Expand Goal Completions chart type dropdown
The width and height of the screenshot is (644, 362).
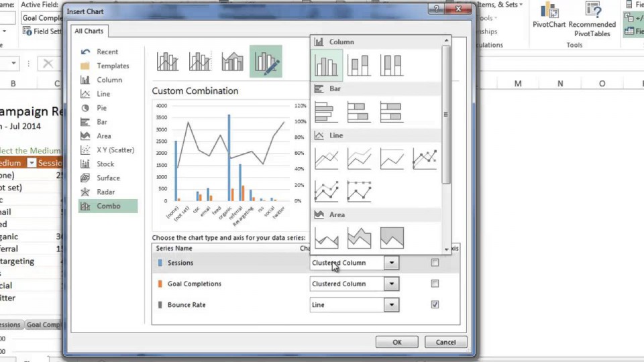click(x=391, y=284)
